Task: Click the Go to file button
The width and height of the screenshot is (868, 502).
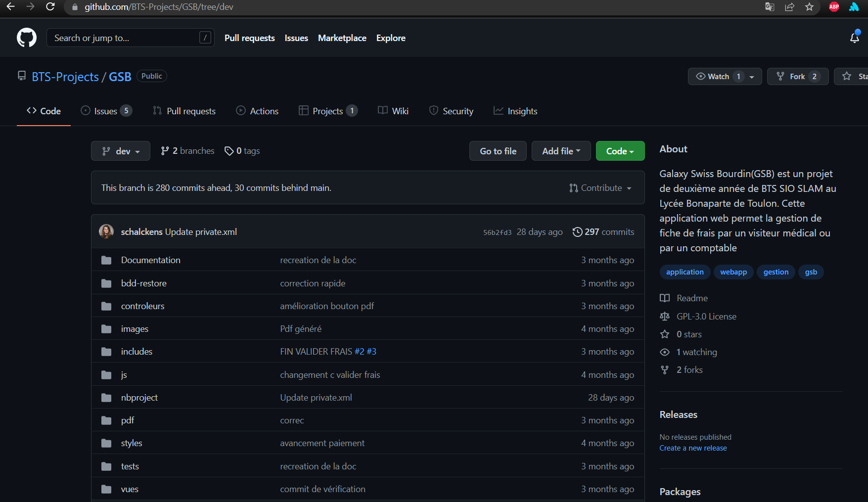Action: (x=498, y=151)
